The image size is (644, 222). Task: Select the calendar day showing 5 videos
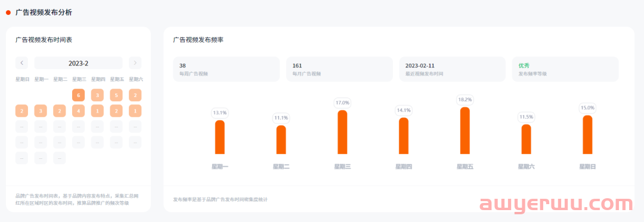pyautogui.click(x=116, y=95)
